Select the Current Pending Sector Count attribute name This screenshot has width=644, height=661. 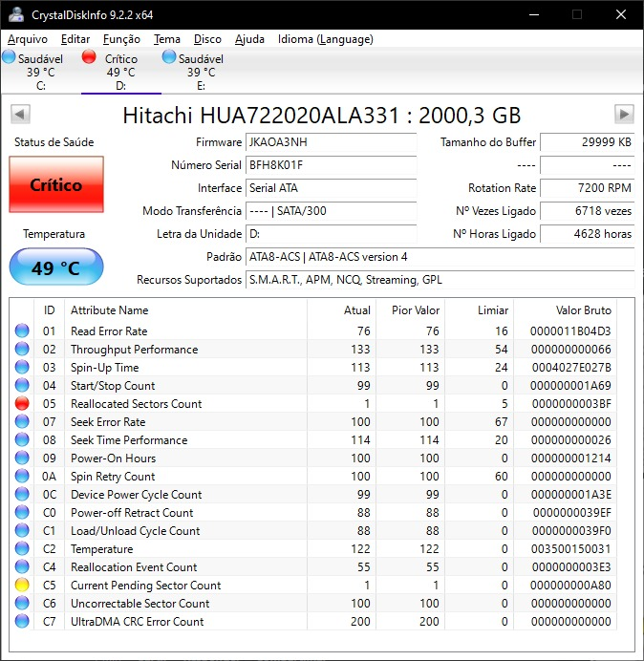pos(145,586)
